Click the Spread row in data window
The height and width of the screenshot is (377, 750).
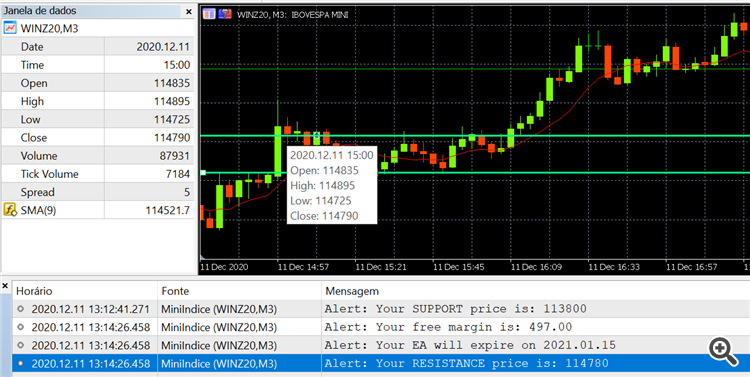(98, 192)
